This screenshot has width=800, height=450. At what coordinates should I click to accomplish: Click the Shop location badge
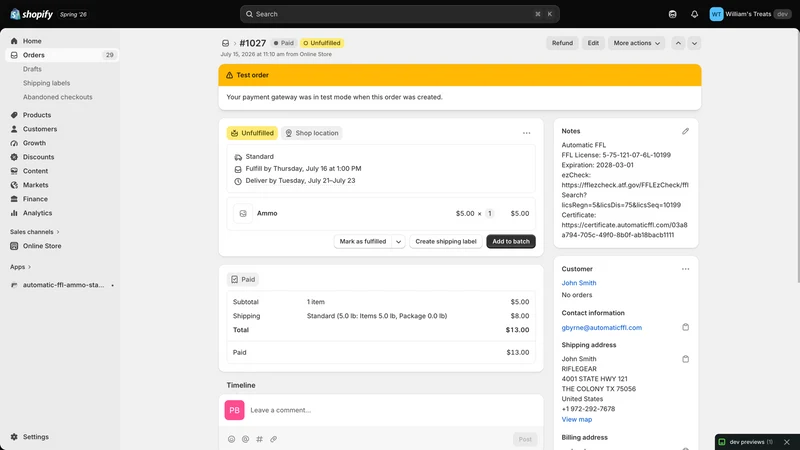tap(312, 133)
